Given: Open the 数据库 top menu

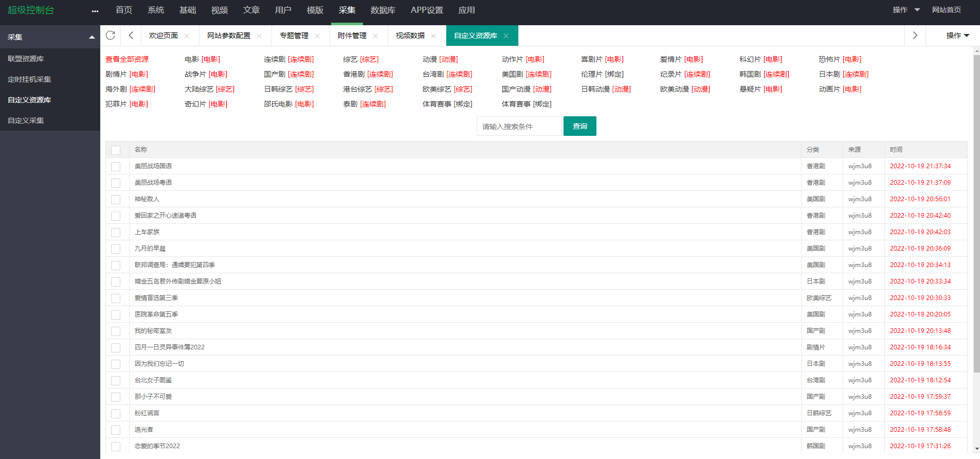Looking at the screenshot, I should [383, 10].
